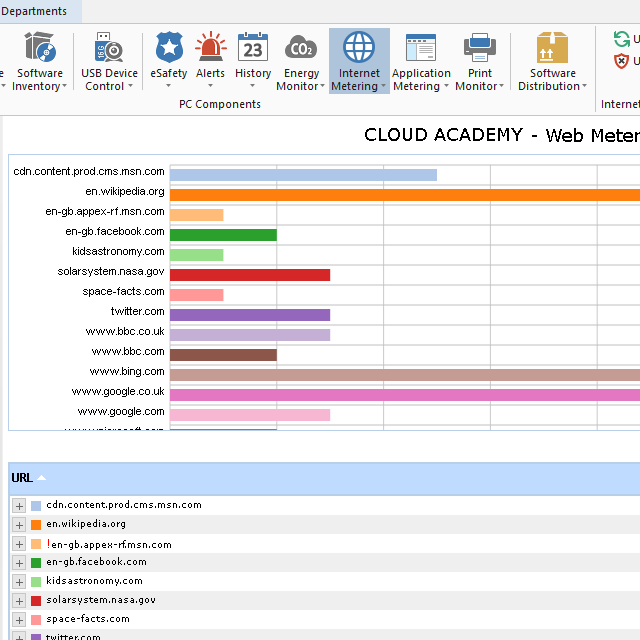Screen dimensions: 640x640
Task: Open Application Metering dropdown arrow
Action: point(446,86)
